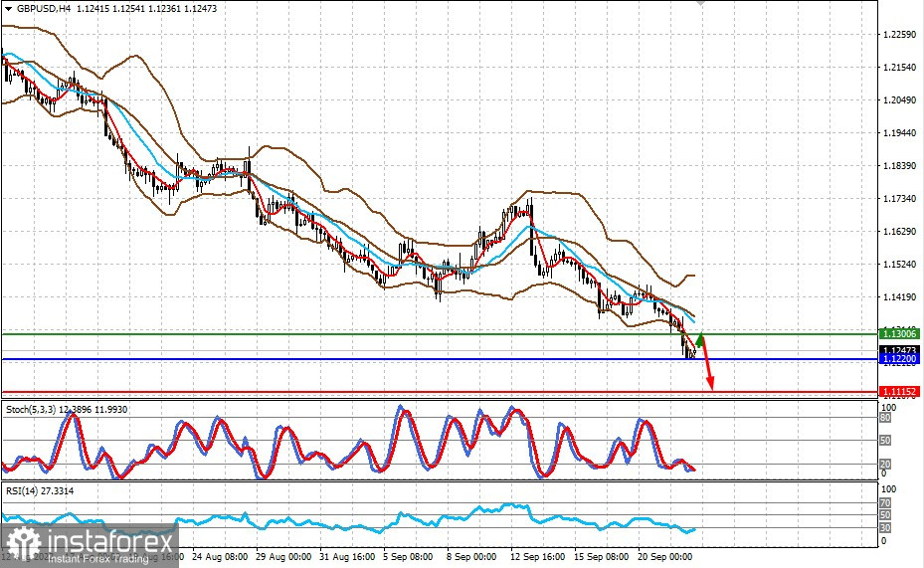
Task: Click the 1.17340 price axis label
Action: (x=900, y=199)
